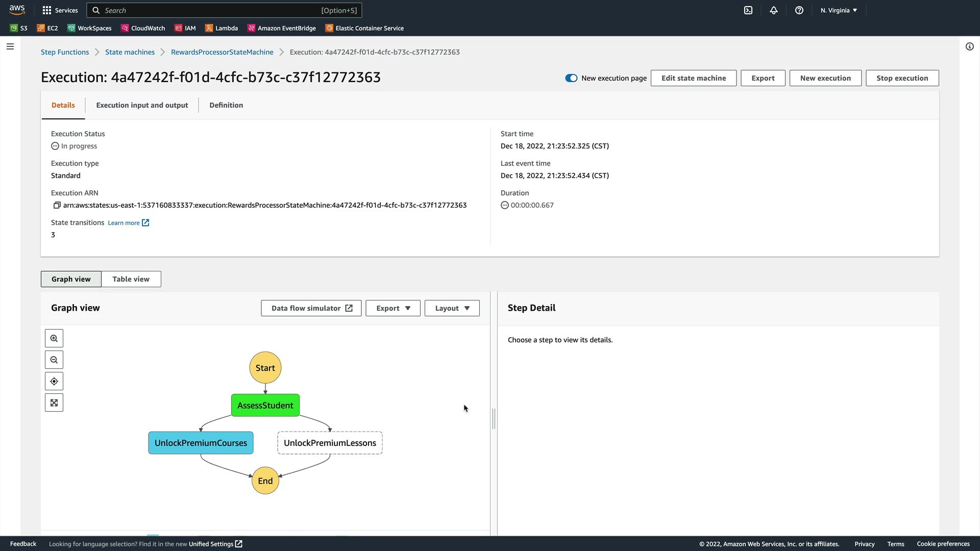
Task: Copy the execution ARN with the copy icon
Action: pyautogui.click(x=57, y=205)
